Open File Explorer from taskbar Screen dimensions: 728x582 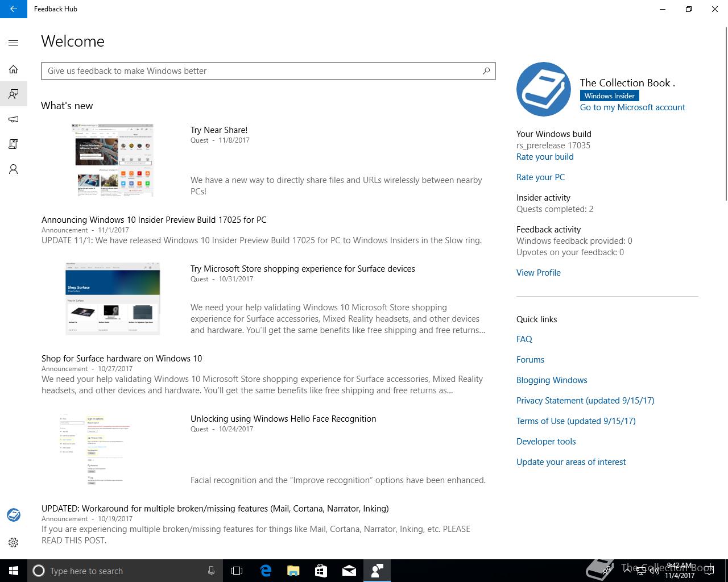(293, 571)
